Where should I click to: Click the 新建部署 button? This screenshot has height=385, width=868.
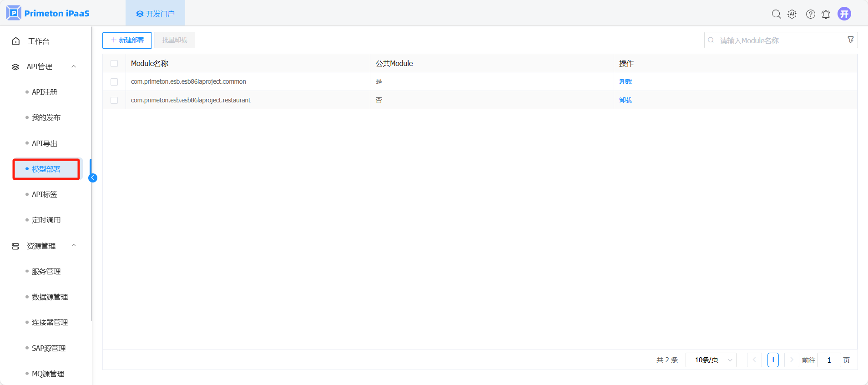coord(127,40)
